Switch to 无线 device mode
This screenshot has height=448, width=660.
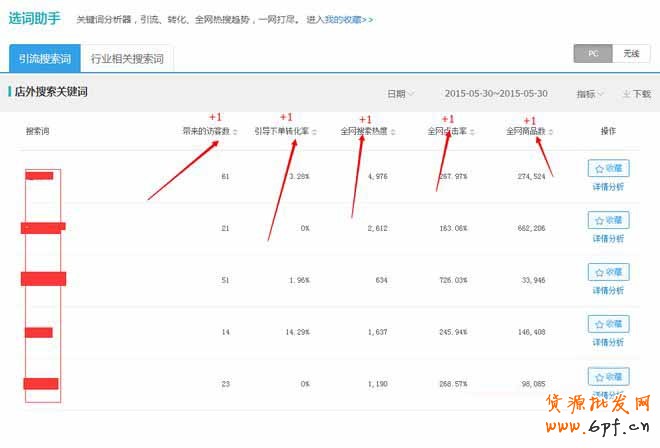pos(630,53)
